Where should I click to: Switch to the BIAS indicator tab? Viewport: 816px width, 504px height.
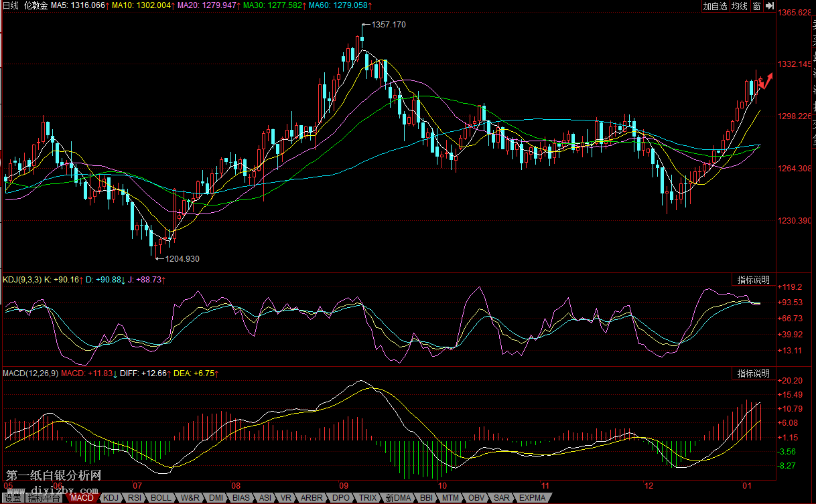point(241,498)
